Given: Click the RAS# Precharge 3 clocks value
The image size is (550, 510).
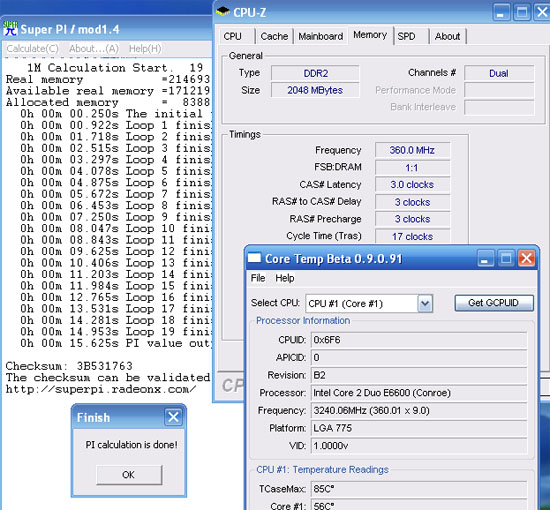Looking at the screenshot, I should [x=412, y=219].
